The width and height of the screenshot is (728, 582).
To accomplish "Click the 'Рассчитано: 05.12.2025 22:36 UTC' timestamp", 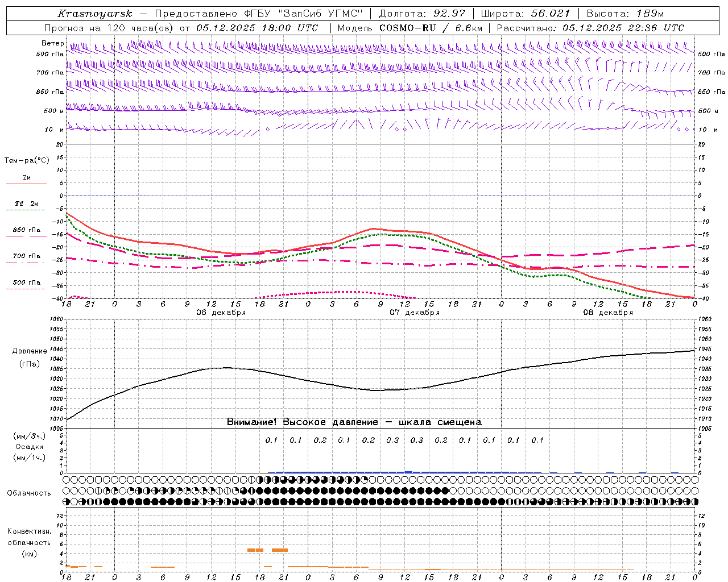I will [590, 28].
